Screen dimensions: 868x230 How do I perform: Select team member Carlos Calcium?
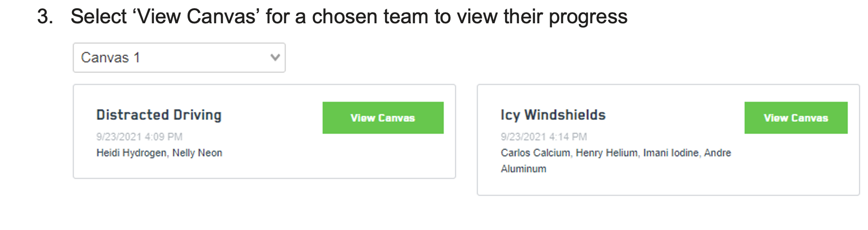[535, 153]
